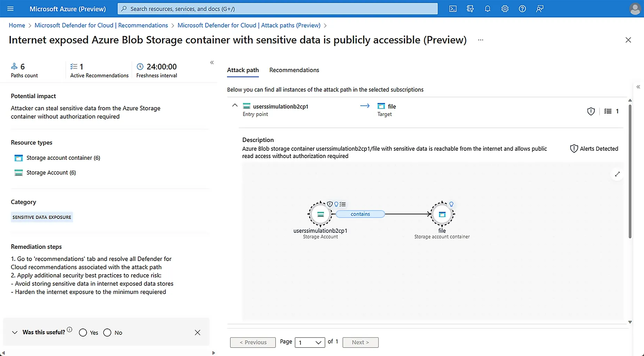This screenshot has height=356, width=644.
Task: Open the hamburger portal menu
Action: pos(10,9)
